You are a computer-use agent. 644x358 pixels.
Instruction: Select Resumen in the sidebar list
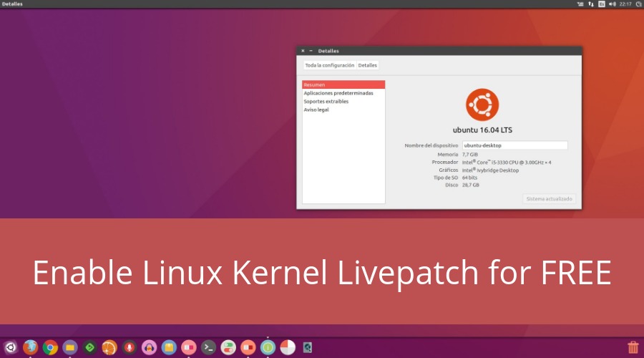343,84
